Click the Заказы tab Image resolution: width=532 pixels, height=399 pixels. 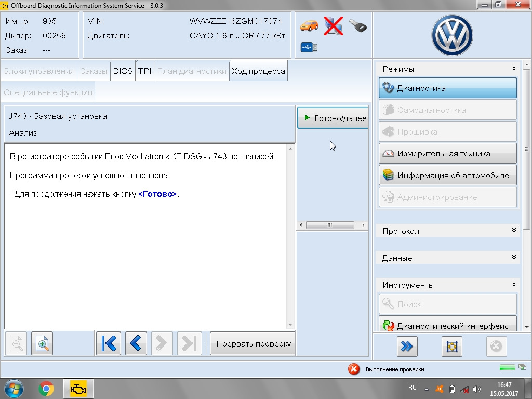(94, 71)
